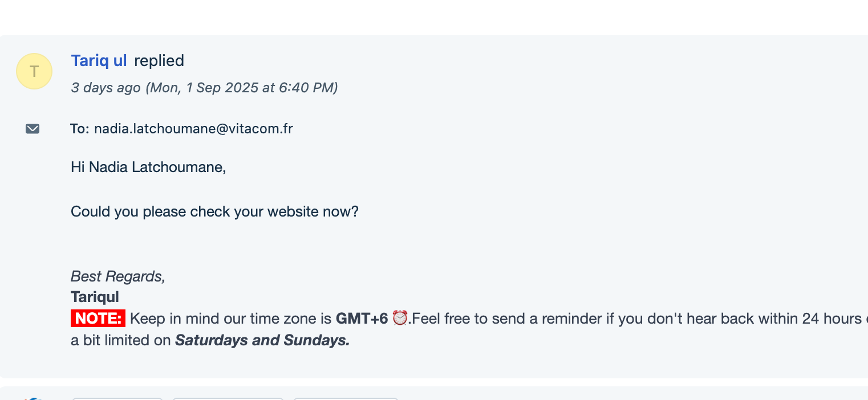Click the partial avatar icon below the reply

(x=33, y=398)
